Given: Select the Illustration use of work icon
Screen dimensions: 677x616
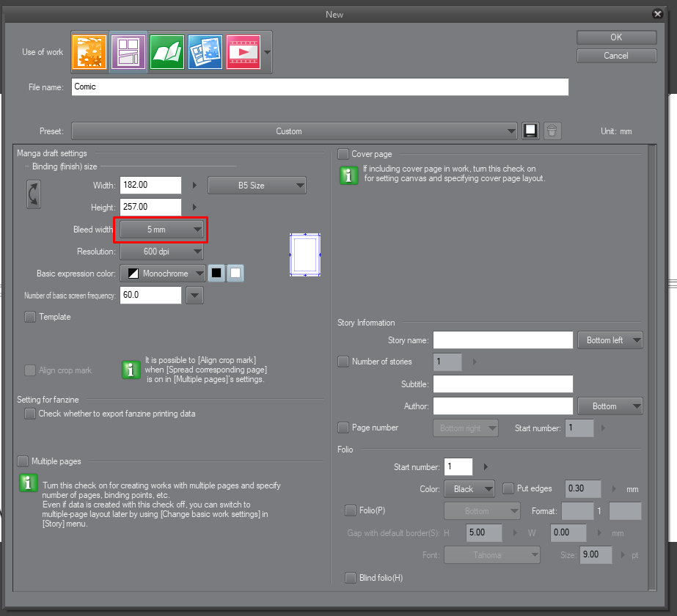Looking at the screenshot, I should [89, 52].
